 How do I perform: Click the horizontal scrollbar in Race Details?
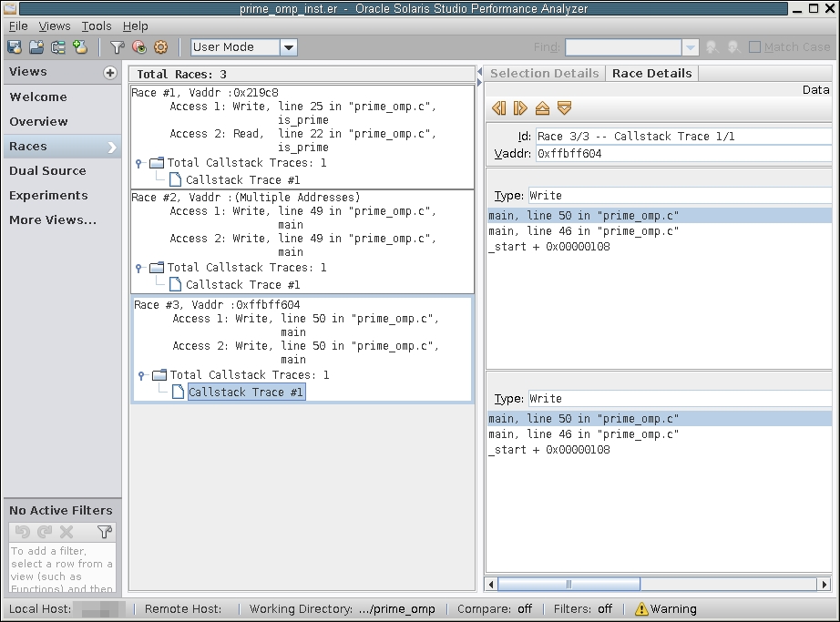tap(569, 584)
